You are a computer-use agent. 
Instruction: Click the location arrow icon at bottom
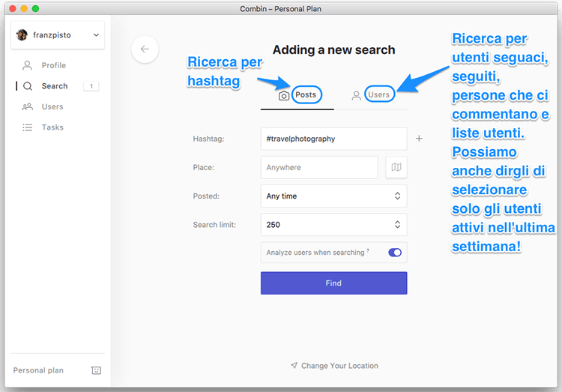[294, 366]
